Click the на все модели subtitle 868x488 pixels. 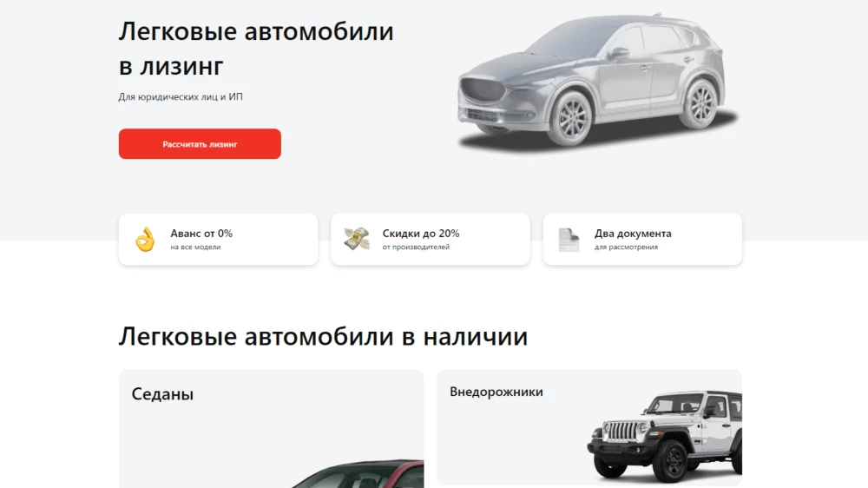[195, 247]
